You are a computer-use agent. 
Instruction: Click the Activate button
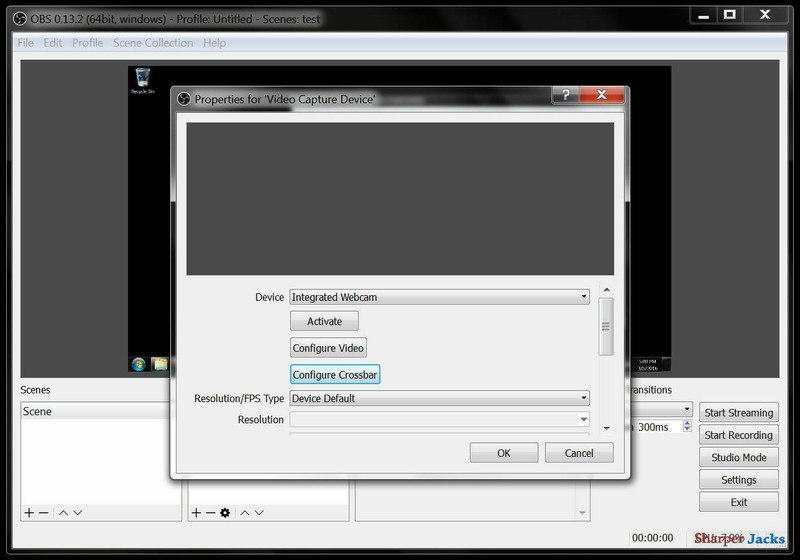click(324, 321)
